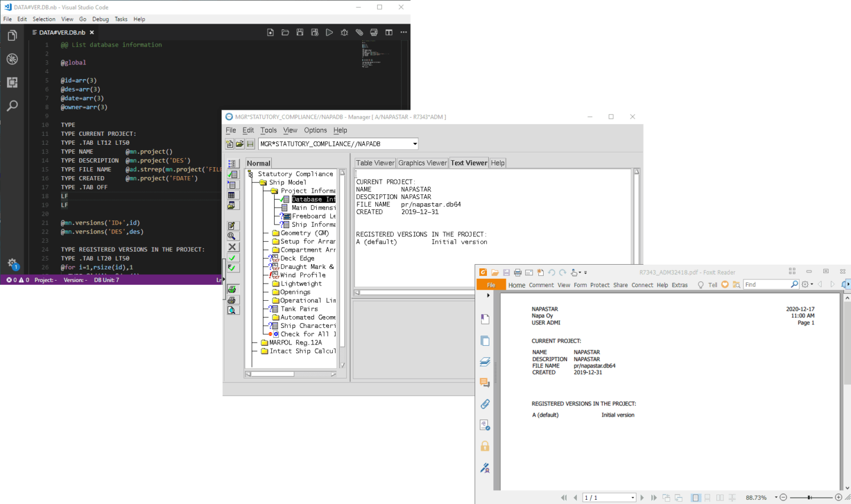Adjust the zoom slider in Foxit status bar
The width and height of the screenshot is (851, 504).
809,498
